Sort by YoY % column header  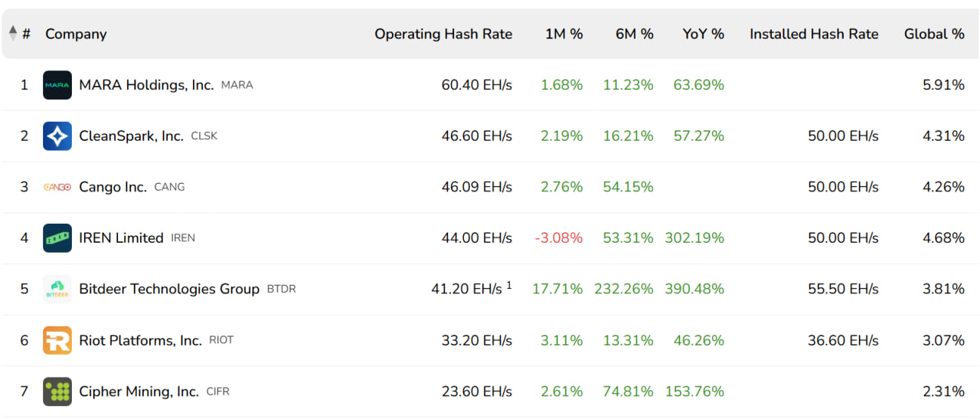(x=704, y=34)
